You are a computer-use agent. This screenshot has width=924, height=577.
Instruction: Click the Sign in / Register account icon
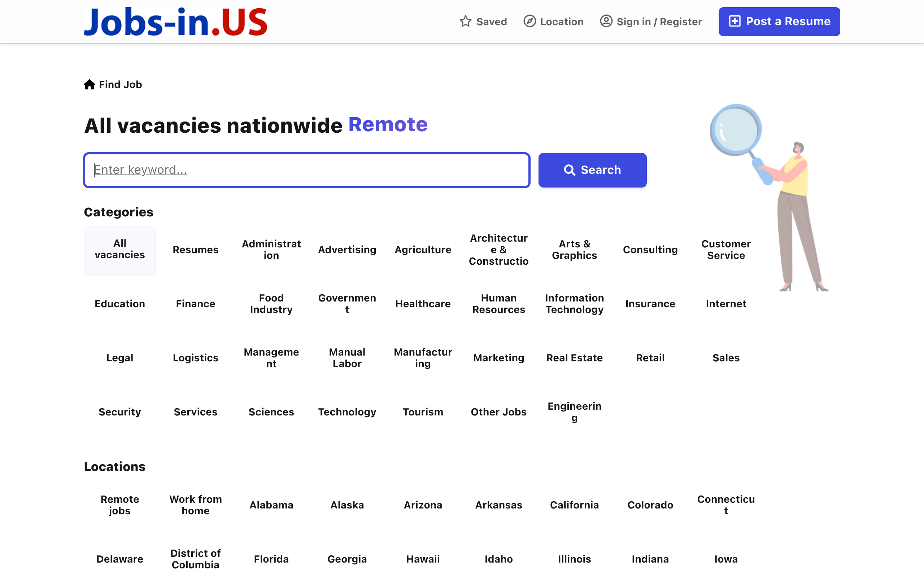point(606,22)
